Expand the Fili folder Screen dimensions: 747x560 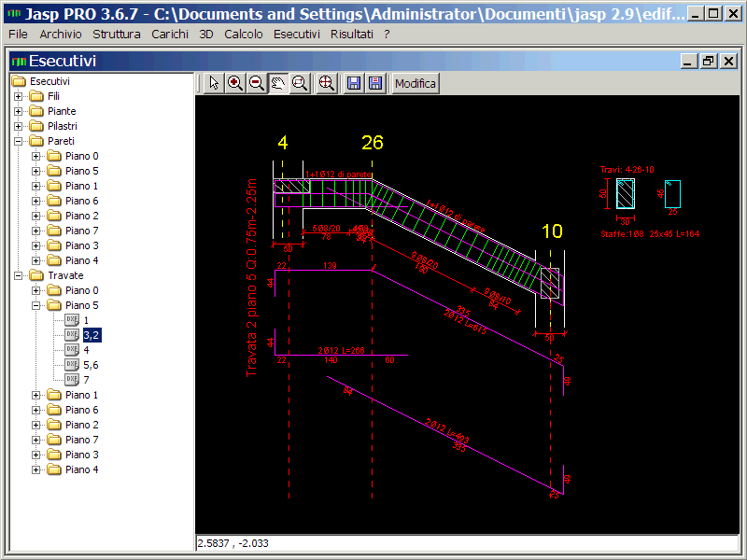(18, 96)
